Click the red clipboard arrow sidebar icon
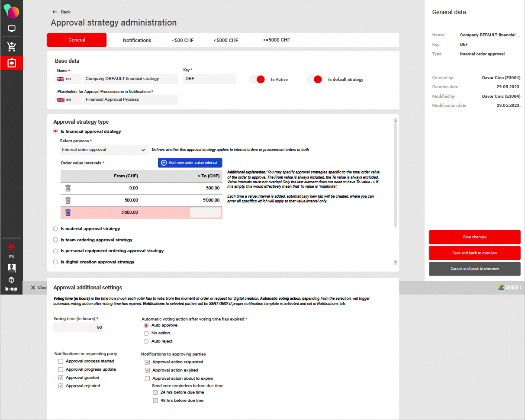525x420 pixels. coord(12,63)
